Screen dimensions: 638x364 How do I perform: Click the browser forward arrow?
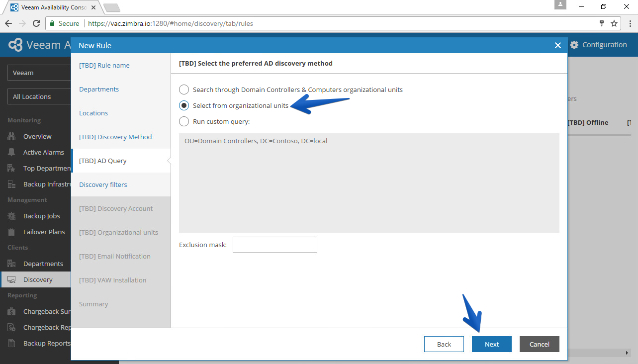click(x=22, y=23)
